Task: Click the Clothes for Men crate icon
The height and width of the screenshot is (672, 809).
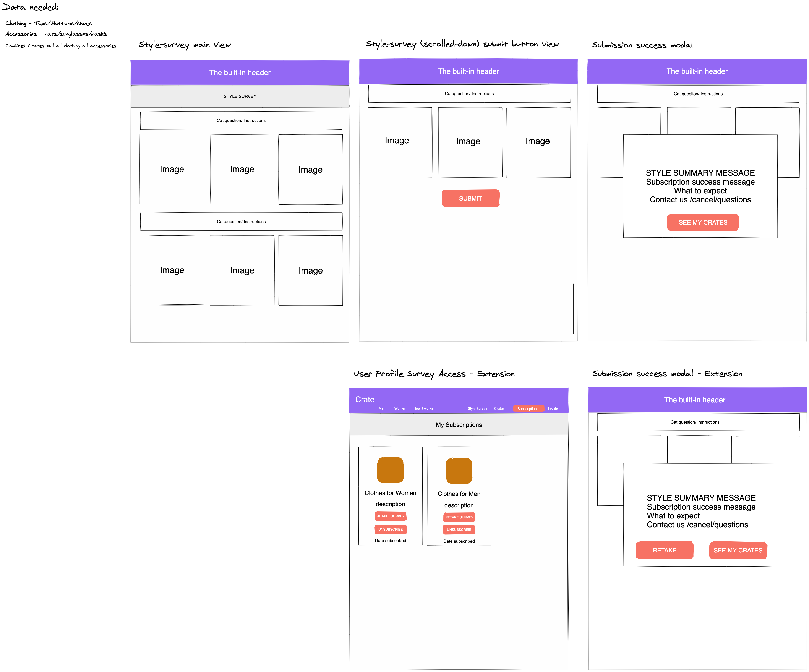Action: coord(459,471)
